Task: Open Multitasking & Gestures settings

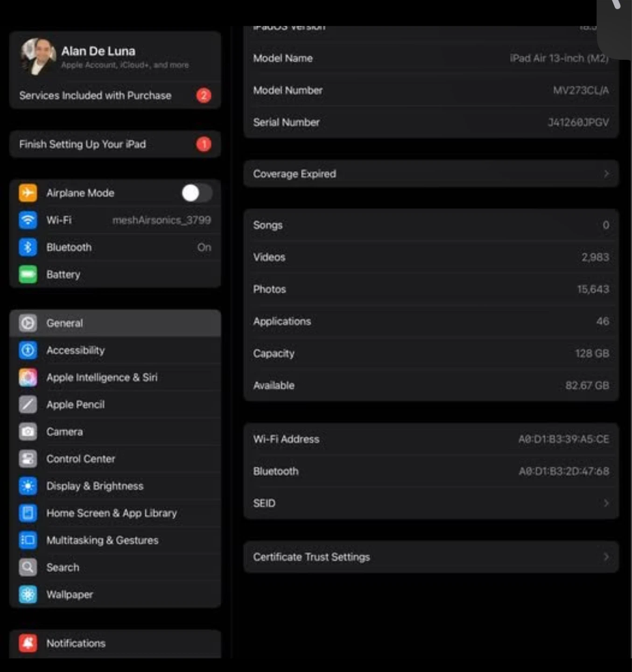Action: pos(115,540)
